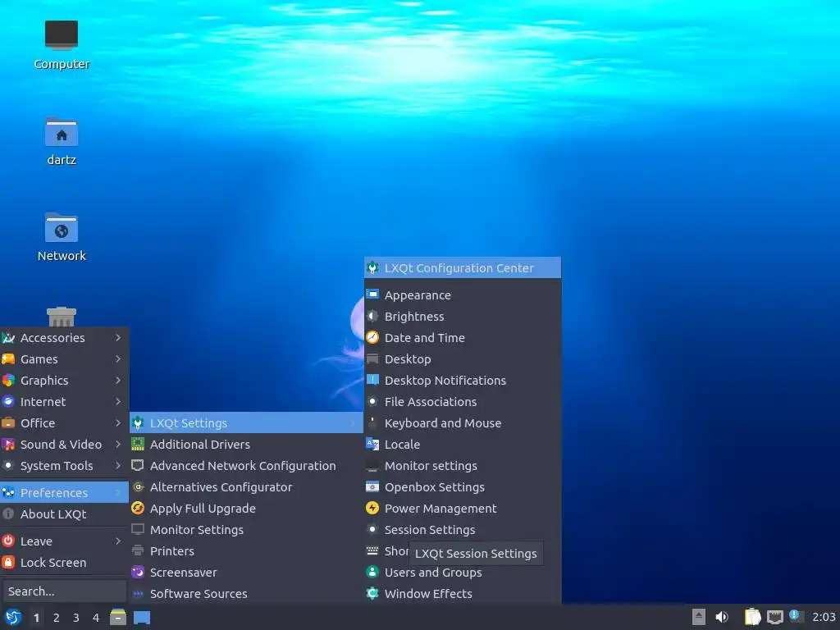Switch to workspace 4
Viewport: 840px width, 630px height.
click(96, 618)
